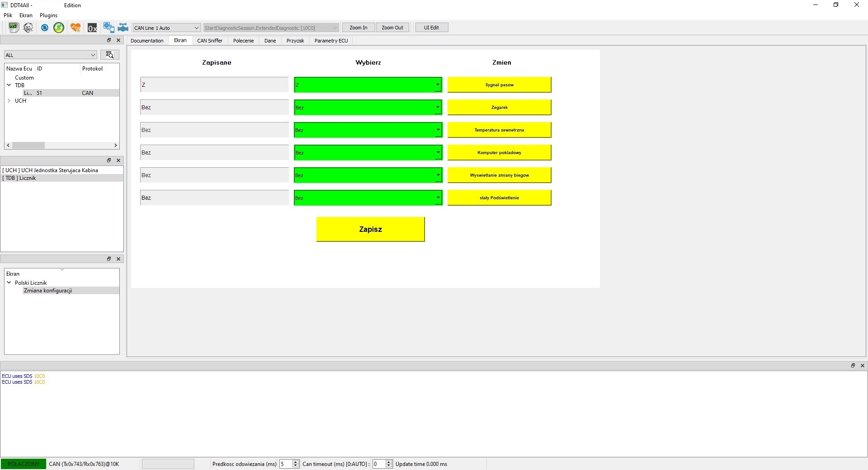868x470 pixels.
Task: Switch to the Parametry ECU tab
Action: (331, 41)
